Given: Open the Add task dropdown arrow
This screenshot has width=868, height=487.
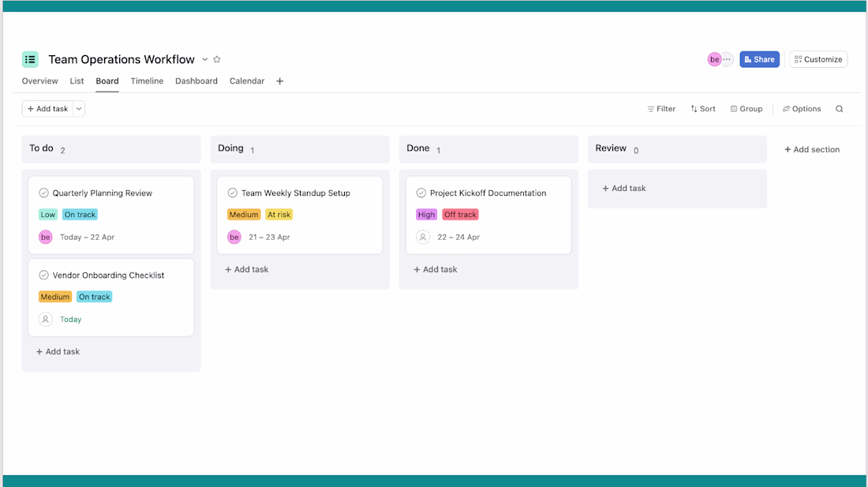Looking at the screenshot, I should (x=79, y=109).
